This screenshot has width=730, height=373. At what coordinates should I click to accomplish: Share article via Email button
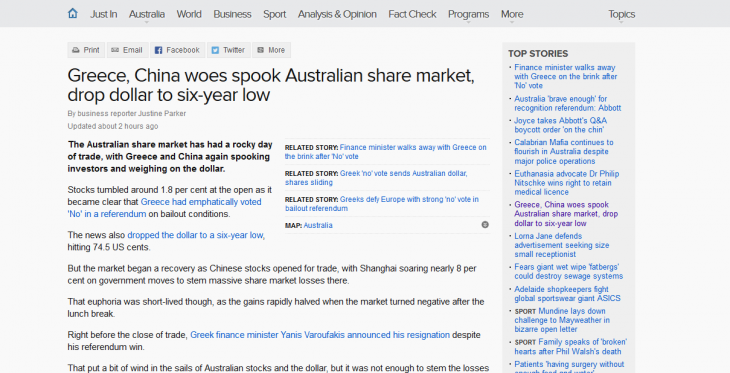point(128,50)
